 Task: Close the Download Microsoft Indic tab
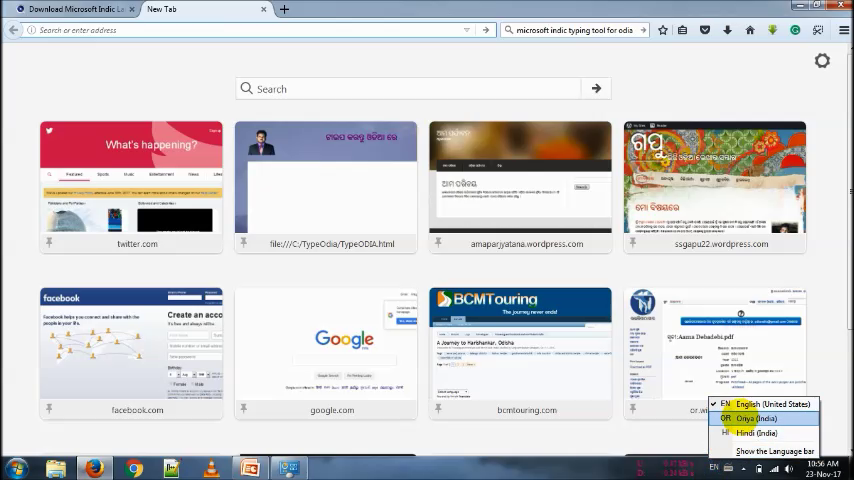pos(132,9)
